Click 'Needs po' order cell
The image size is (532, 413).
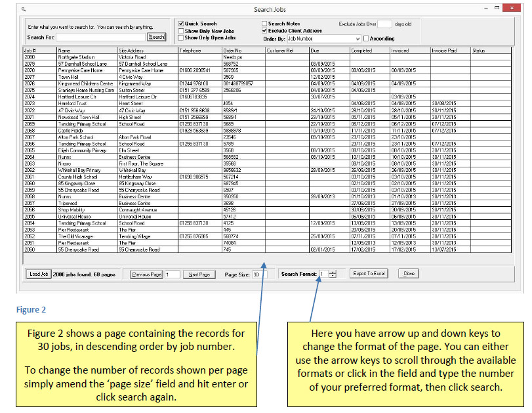click(x=243, y=57)
